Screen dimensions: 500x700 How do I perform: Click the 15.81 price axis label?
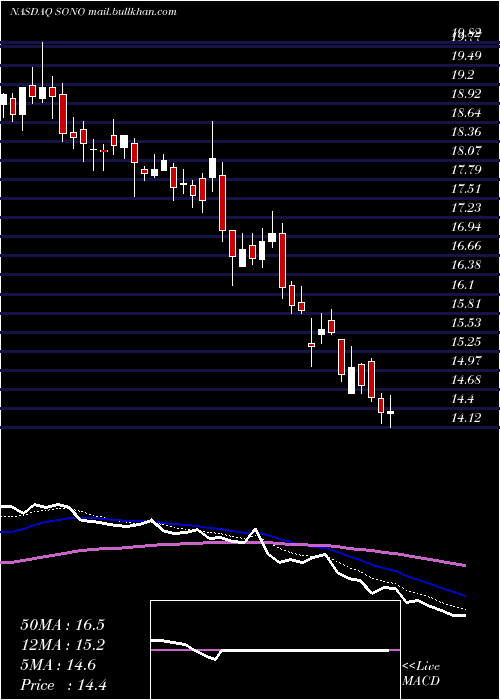pos(466,304)
